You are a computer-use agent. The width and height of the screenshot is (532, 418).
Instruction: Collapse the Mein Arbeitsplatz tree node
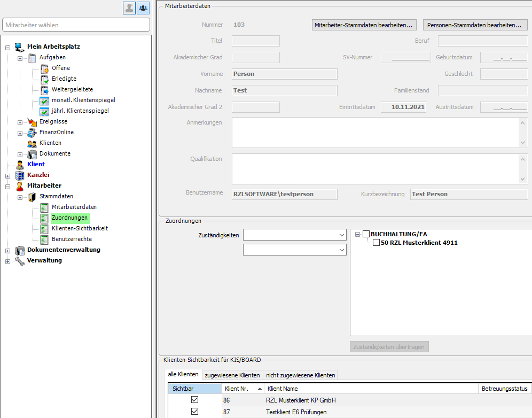pos(8,47)
